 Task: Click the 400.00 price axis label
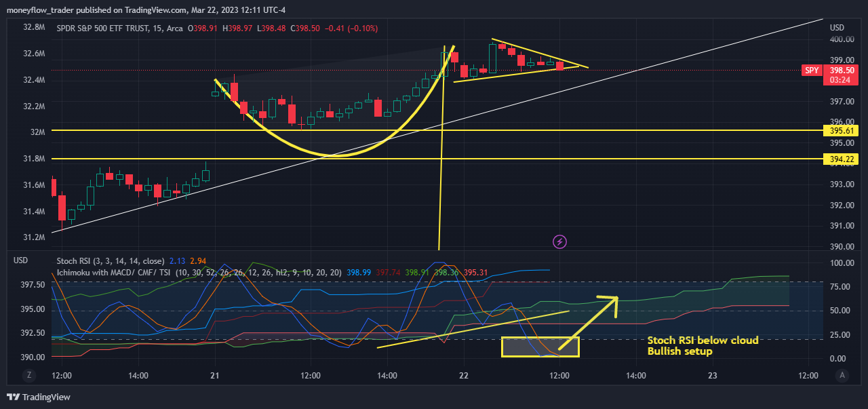(842, 39)
